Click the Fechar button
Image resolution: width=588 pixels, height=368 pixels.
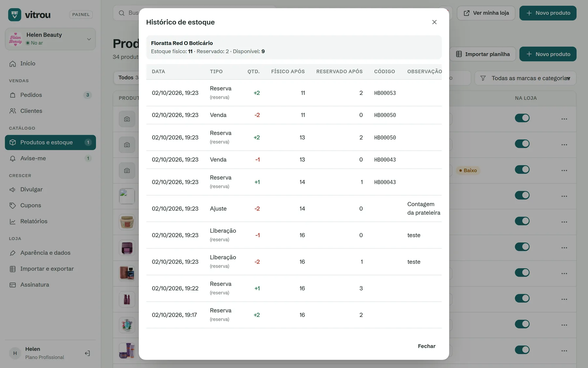point(427,346)
